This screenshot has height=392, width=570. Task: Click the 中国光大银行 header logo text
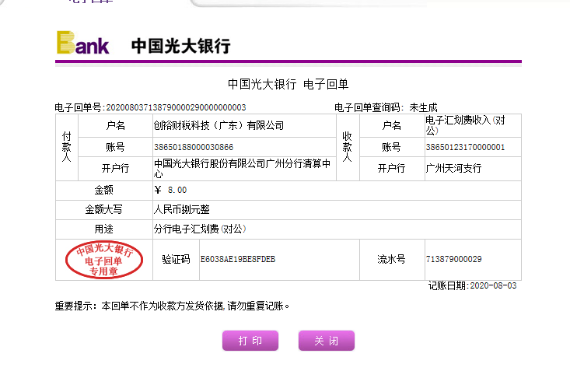pyautogui.click(x=180, y=46)
